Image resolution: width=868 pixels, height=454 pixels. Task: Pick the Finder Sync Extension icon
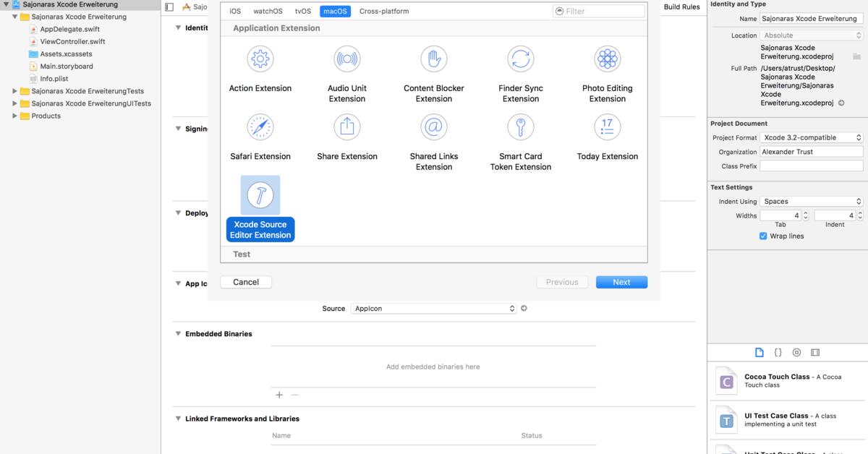(x=521, y=59)
